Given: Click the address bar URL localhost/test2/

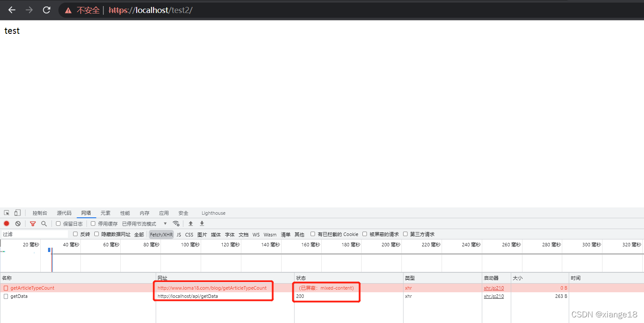Looking at the screenshot, I should pyautogui.click(x=151, y=10).
